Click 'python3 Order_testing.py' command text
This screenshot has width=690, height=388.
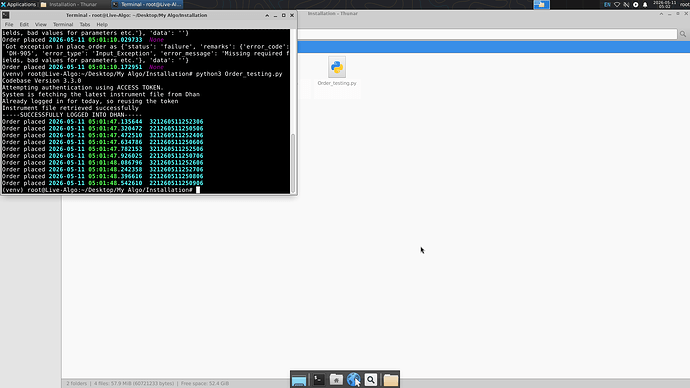(239, 74)
